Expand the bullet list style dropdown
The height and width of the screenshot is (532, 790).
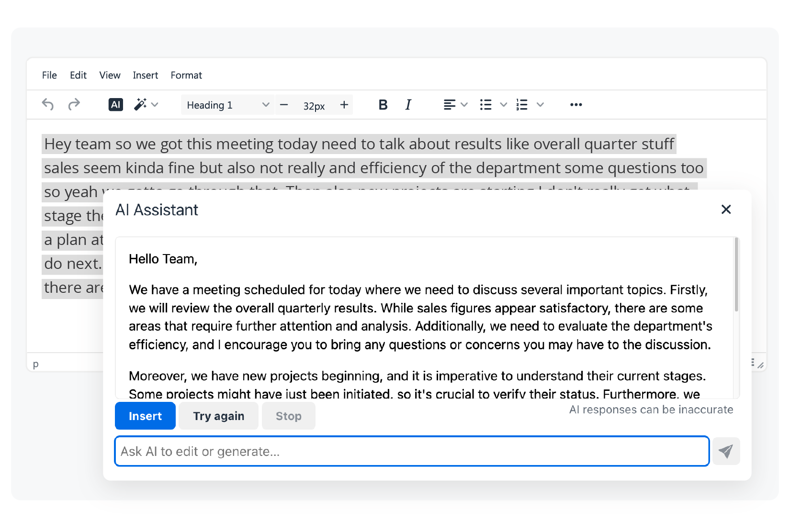[x=503, y=105]
